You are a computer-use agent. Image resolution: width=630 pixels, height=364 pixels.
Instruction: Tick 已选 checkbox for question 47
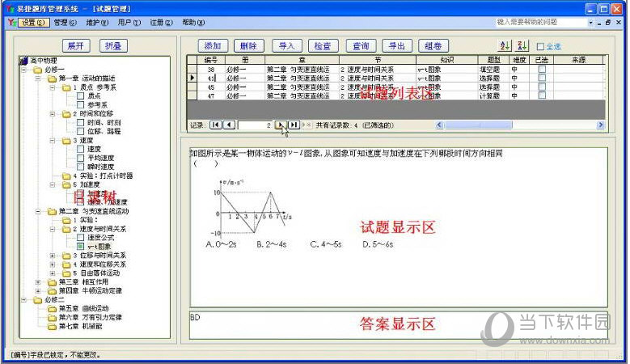tap(542, 95)
